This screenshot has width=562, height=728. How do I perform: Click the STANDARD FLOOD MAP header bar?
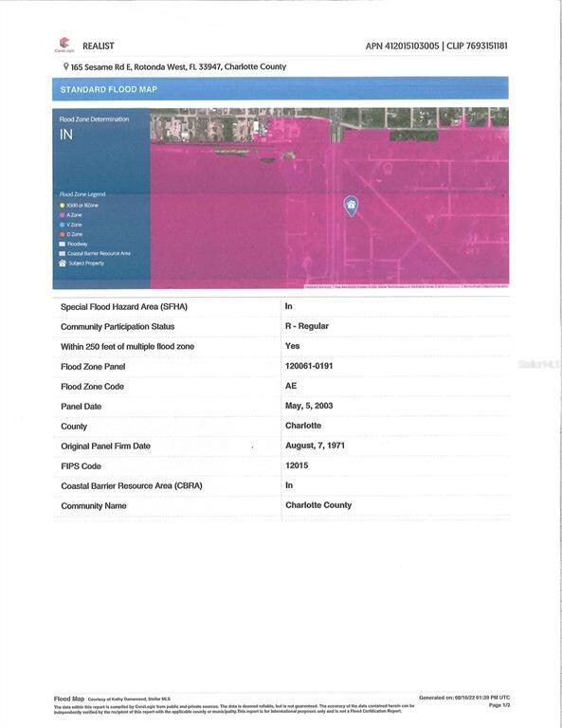pyautogui.click(x=281, y=89)
